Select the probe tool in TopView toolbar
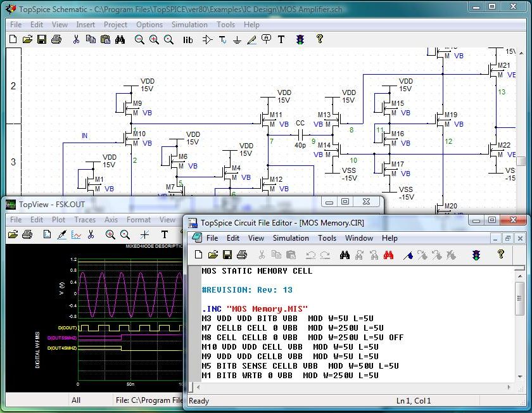This screenshot has height=413, width=532. (62, 234)
